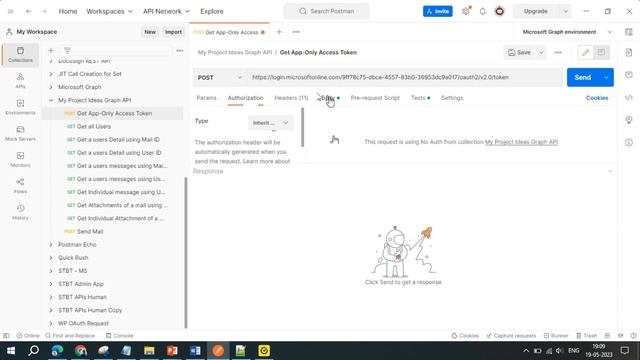Open the APIs sidebar panel

coord(20,81)
